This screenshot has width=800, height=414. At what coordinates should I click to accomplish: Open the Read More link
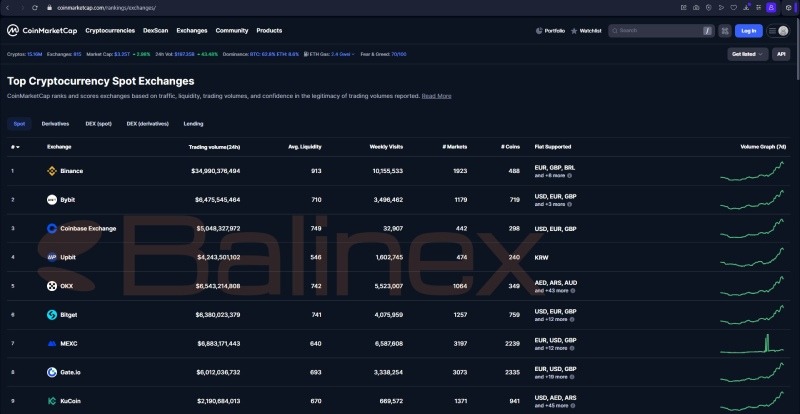pyautogui.click(x=436, y=96)
